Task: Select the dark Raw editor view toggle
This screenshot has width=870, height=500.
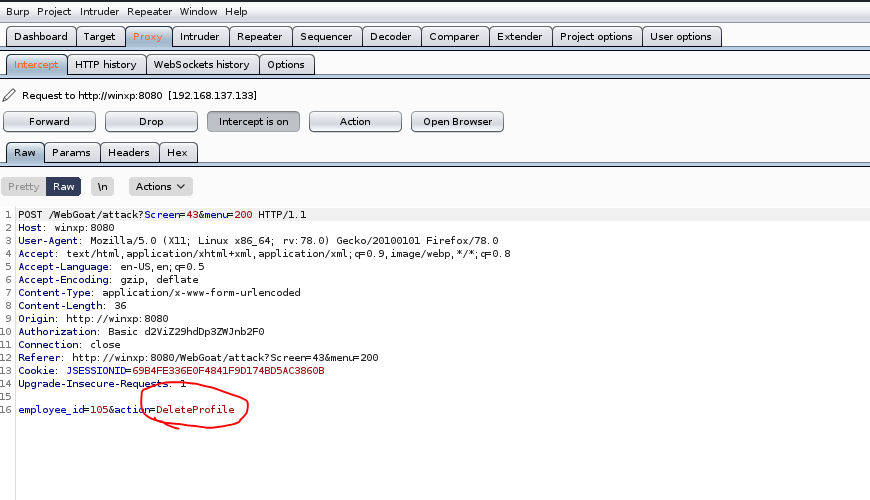Action: click(64, 186)
